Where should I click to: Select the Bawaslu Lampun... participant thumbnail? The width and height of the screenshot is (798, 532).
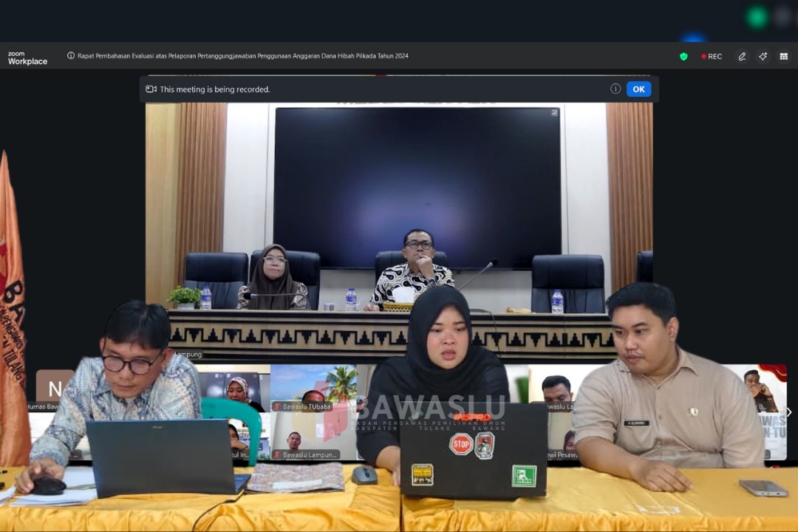pyautogui.click(x=313, y=436)
